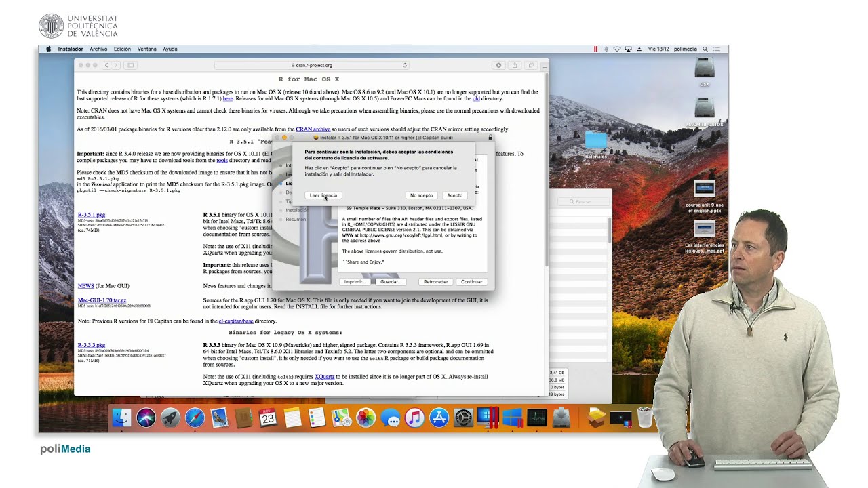Open Calendar showing 23 in dock

point(268,418)
